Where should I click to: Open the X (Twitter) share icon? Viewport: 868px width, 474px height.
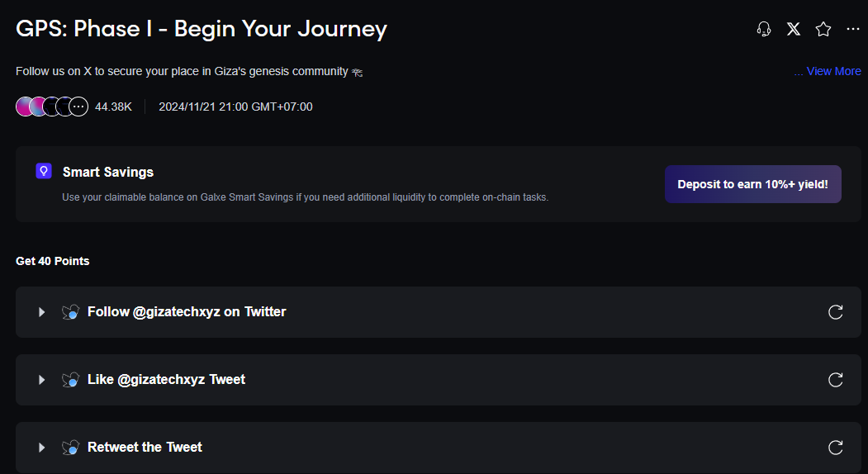pyautogui.click(x=794, y=30)
